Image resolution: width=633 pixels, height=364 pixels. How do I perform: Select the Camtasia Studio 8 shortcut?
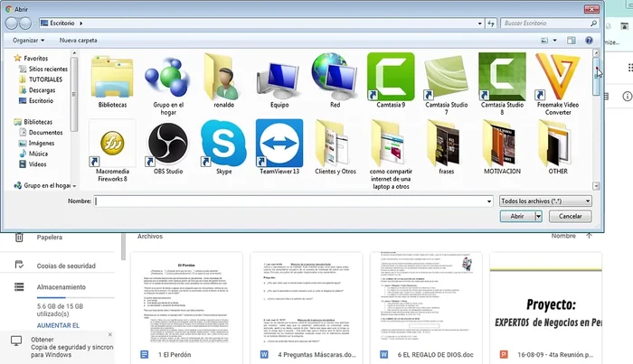[x=502, y=77]
